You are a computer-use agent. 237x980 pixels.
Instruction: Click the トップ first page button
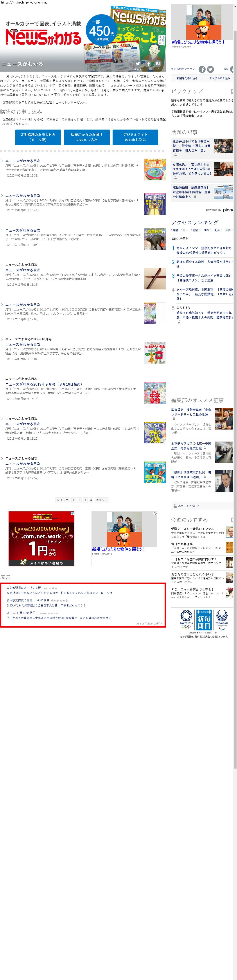pos(63,500)
